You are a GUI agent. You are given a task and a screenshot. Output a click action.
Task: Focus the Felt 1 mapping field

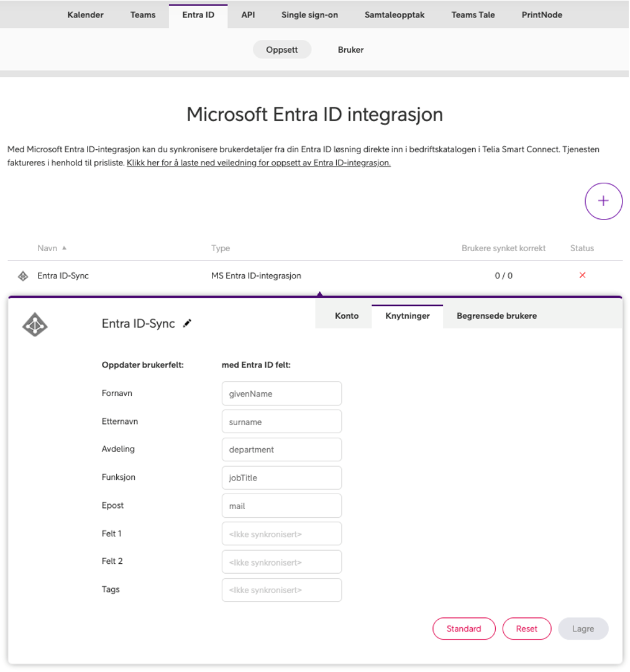point(281,534)
